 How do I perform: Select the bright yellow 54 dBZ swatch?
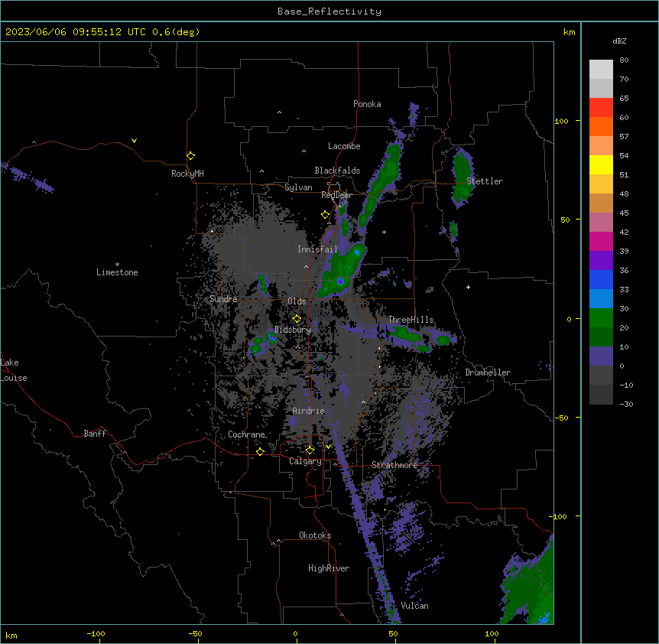coord(601,164)
